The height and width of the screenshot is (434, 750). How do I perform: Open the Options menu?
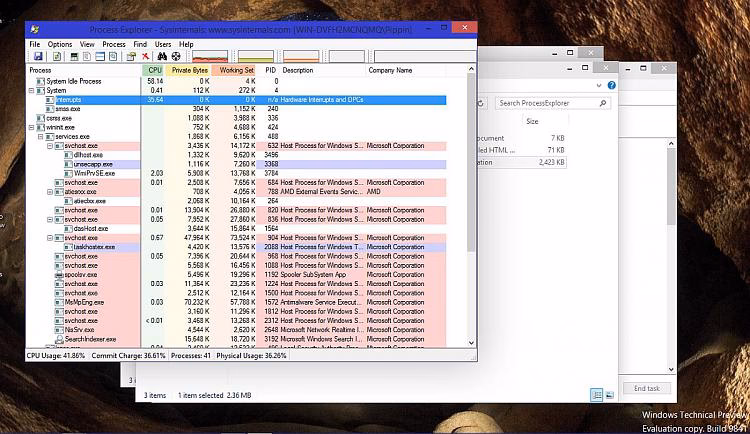(60, 44)
